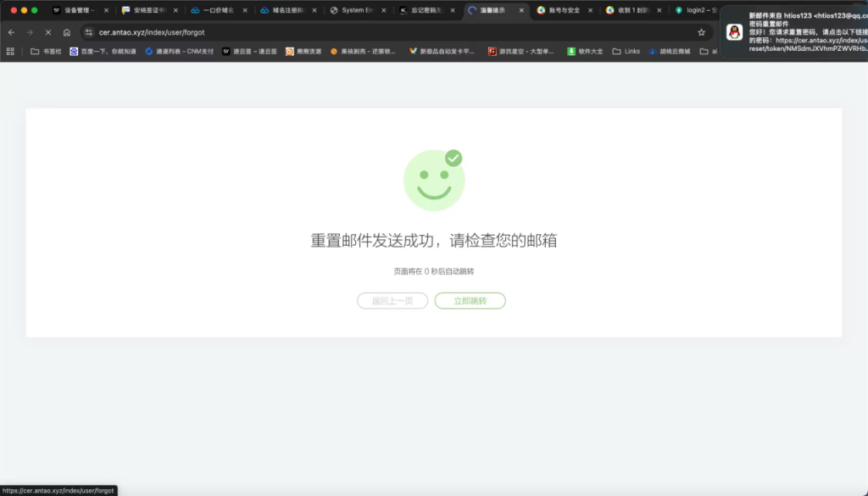Click the 立即跳转 button

(x=470, y=301)
